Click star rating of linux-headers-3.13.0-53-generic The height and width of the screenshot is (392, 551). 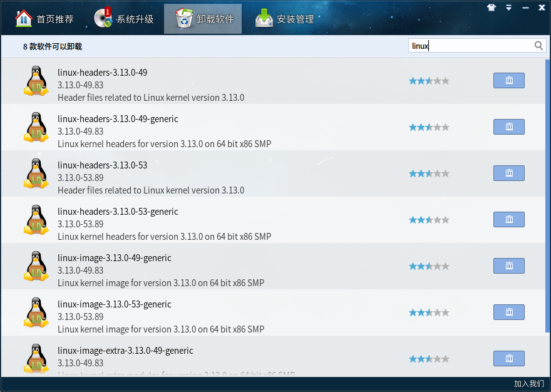429,220
